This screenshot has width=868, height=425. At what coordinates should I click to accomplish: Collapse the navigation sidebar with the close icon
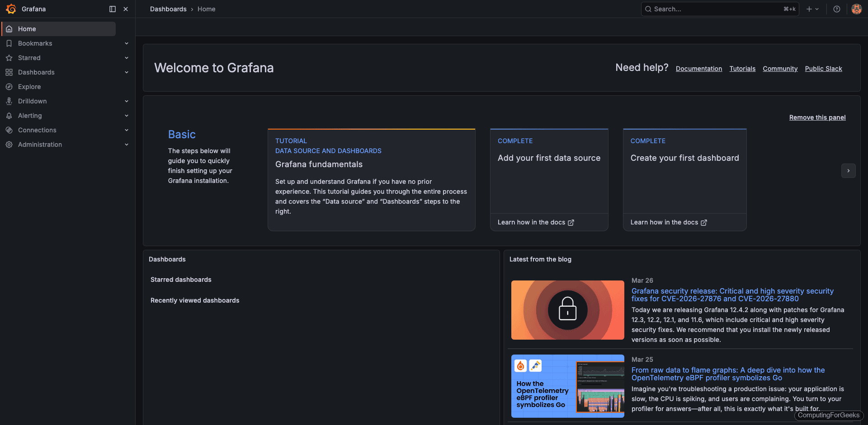[x=126, y=9]
